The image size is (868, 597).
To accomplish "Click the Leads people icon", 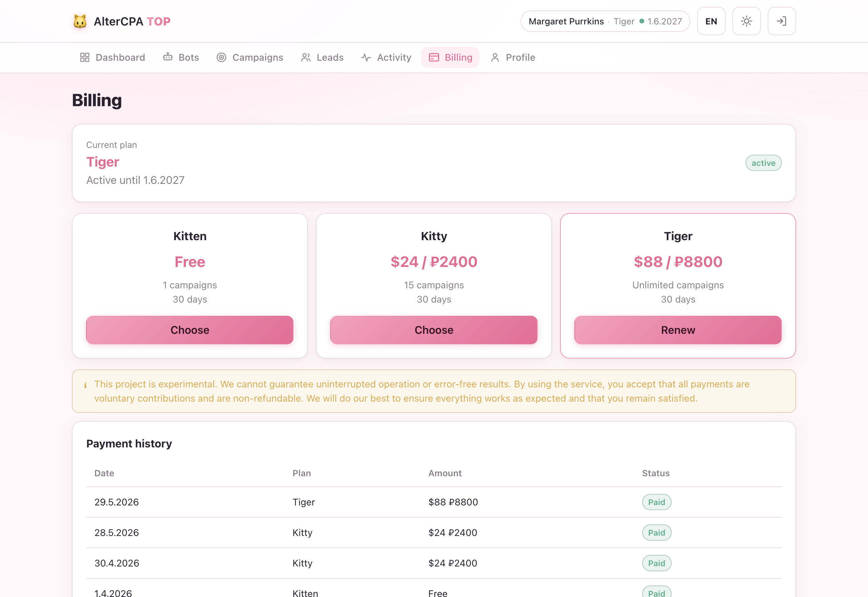I will 306,57.
